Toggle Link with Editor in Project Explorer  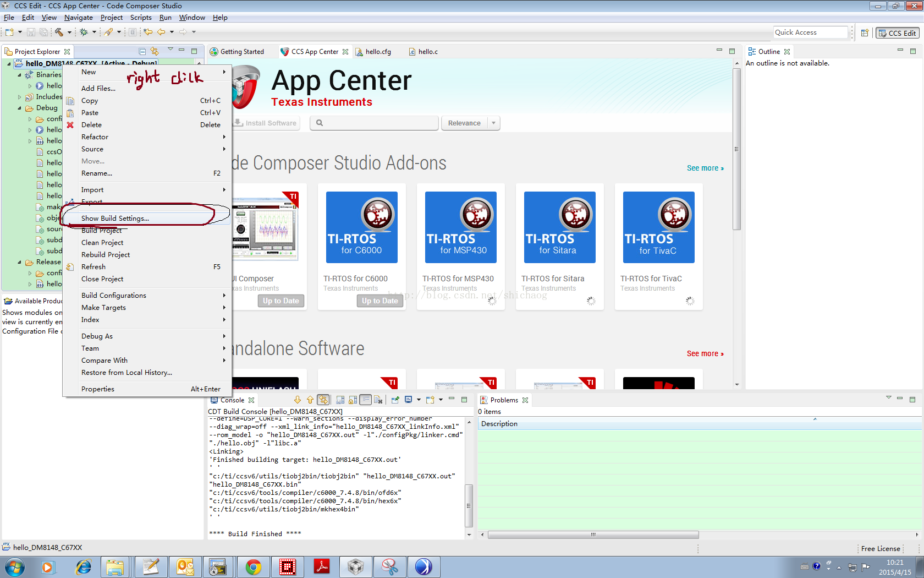155,51
